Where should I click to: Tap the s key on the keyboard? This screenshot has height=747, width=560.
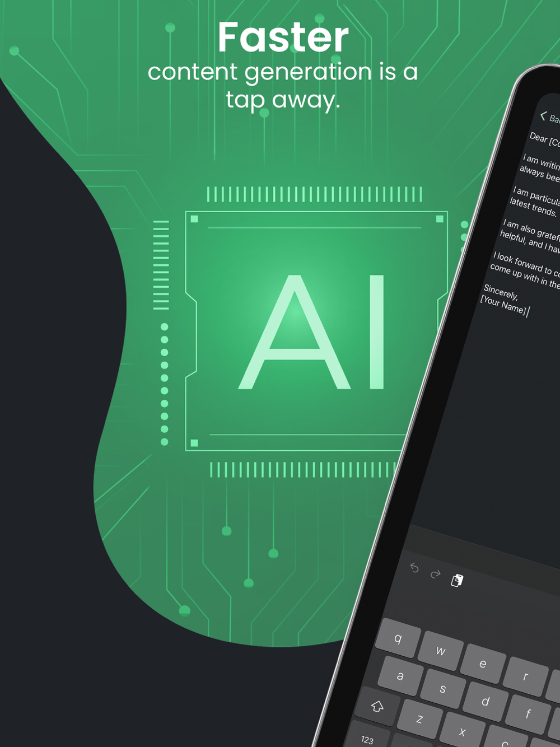[x=442, y=689]
